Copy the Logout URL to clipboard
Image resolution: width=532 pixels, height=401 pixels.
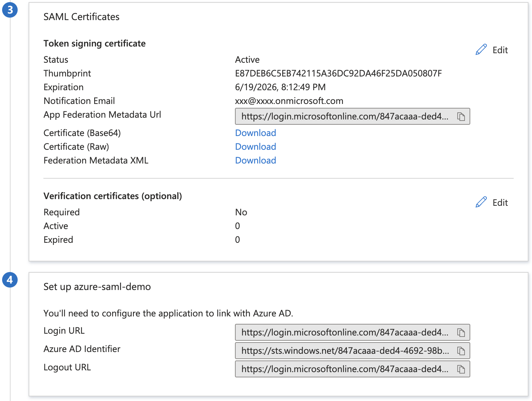pyautogui.click(x=461, y=369)
